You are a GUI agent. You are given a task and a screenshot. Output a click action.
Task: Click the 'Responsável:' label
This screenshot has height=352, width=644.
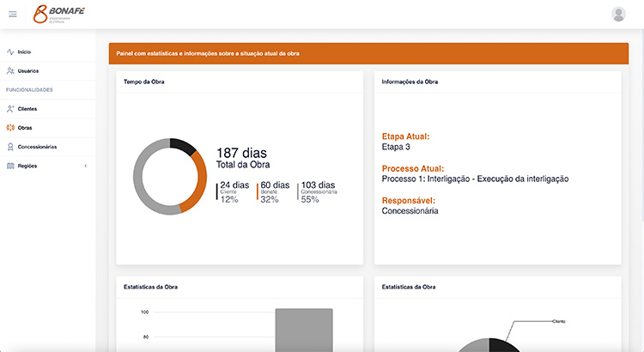pos(408,200)
